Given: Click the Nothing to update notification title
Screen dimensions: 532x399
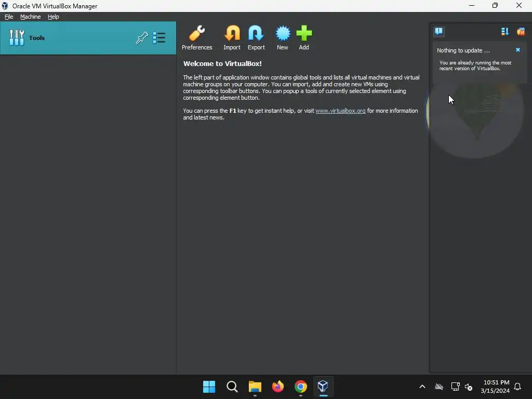Looking at the screenshot, I should [x=463, y=50].
